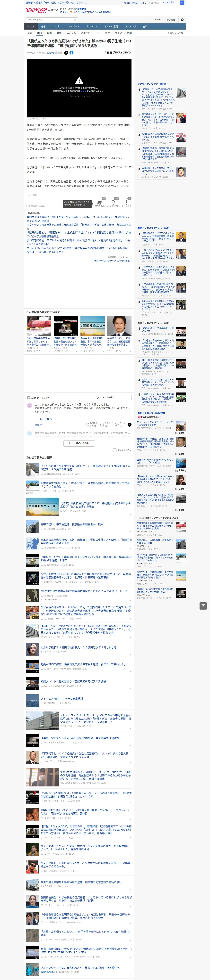Open article プルデンシャル生命、顧客500人から着服
Image resolution: width=210 pixels, height=980 pixels.
(x=80, y=967)
